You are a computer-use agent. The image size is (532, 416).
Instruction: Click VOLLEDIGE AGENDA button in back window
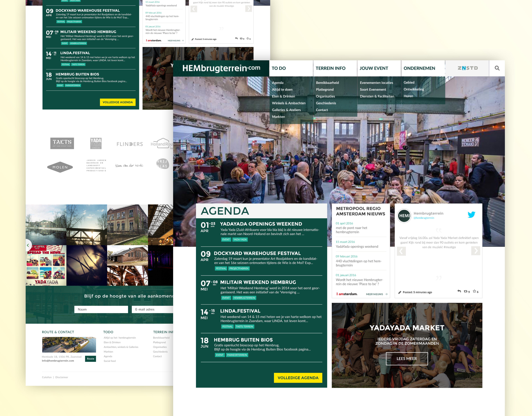118,102
